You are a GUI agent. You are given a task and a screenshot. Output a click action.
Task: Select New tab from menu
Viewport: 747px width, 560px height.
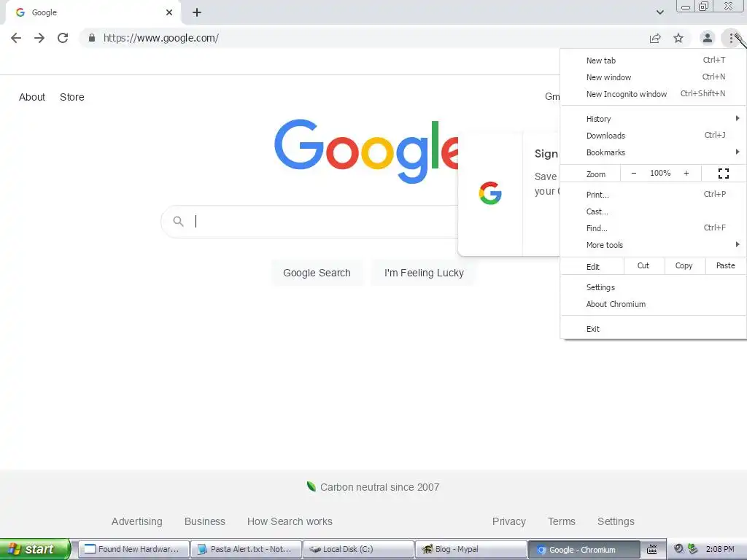point(653,61)
